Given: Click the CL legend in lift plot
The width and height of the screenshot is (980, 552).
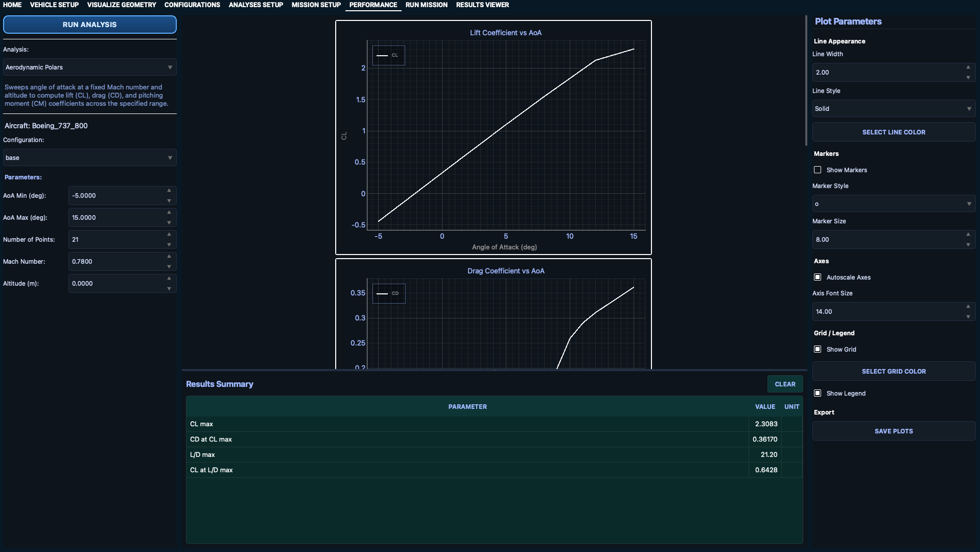Looking at the screenshot, I should point(388,55).
